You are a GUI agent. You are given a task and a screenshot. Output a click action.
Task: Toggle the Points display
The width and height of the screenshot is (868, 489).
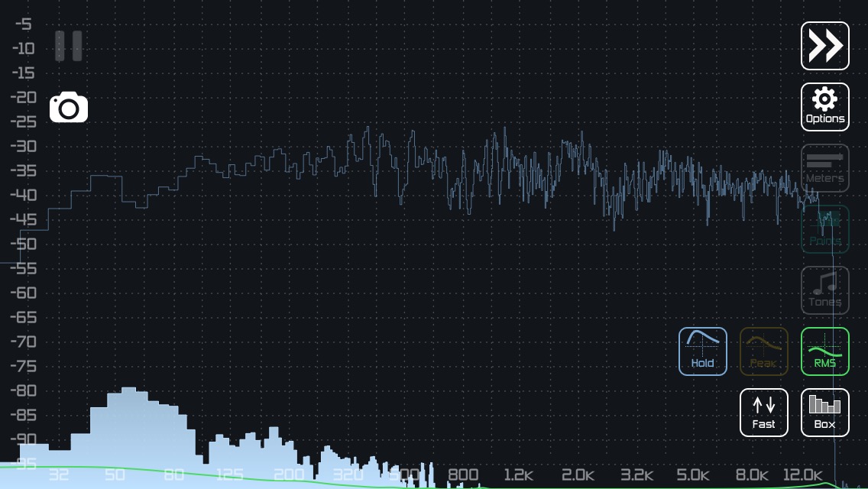pos(824,229)
